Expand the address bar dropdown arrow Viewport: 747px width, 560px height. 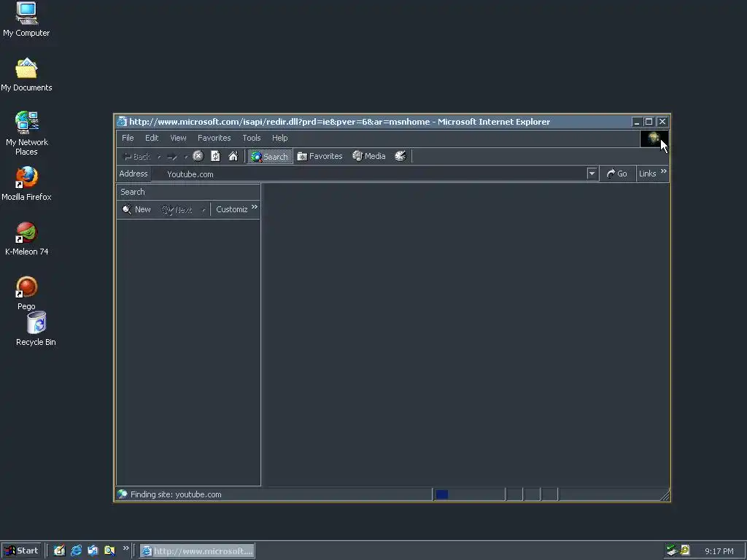coord(592,174)
